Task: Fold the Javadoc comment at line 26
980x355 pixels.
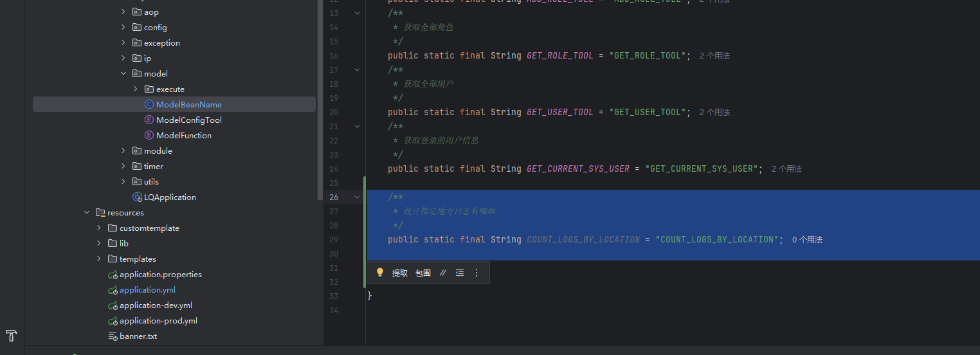Action: click(x=358, y=197)
